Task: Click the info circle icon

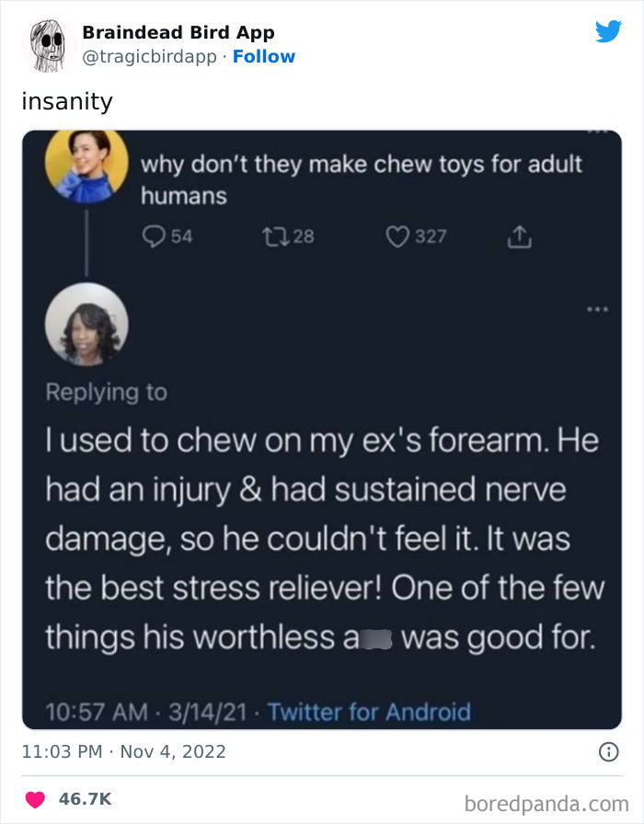Action: [608, 751]
